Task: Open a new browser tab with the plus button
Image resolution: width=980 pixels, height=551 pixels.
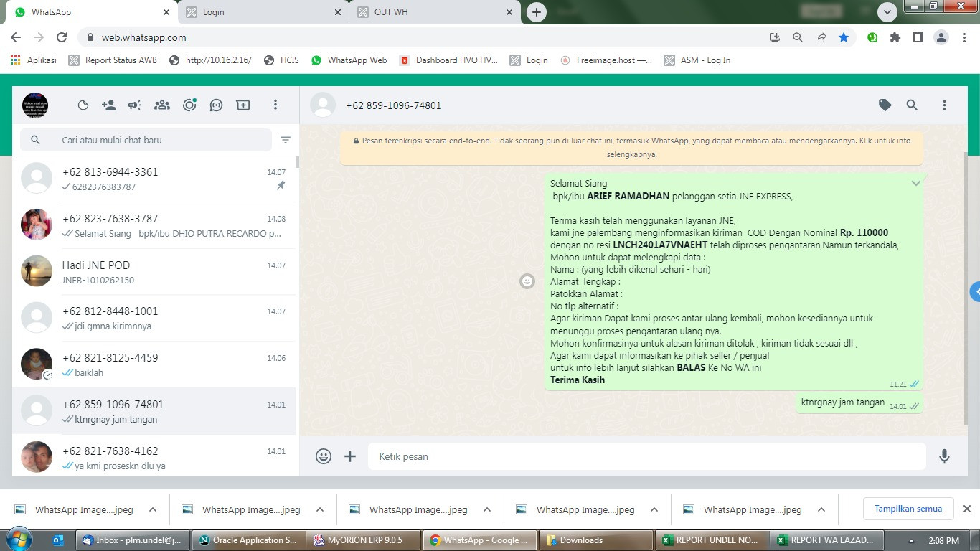Action: pyautogui.click(x=537, y=12)
